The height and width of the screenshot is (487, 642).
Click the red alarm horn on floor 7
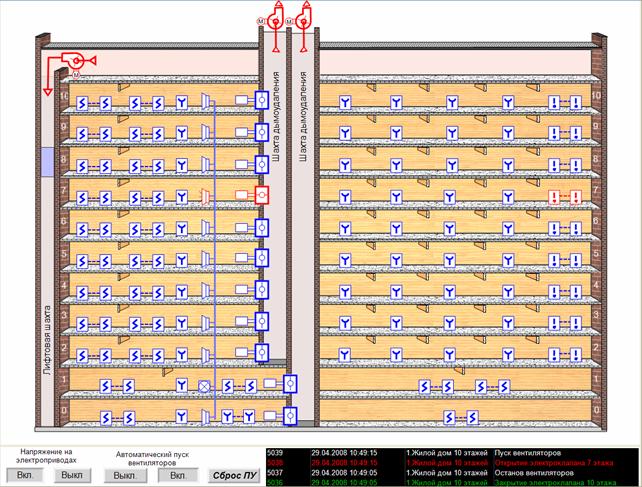point(205,197)
